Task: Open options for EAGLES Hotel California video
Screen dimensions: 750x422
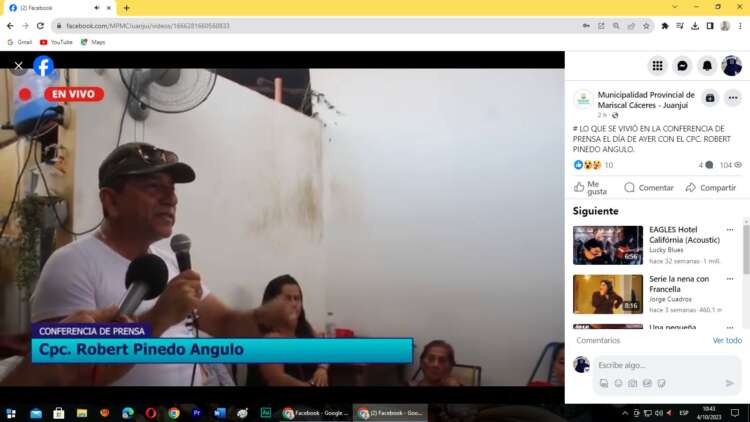Action: tap(730, 230)
